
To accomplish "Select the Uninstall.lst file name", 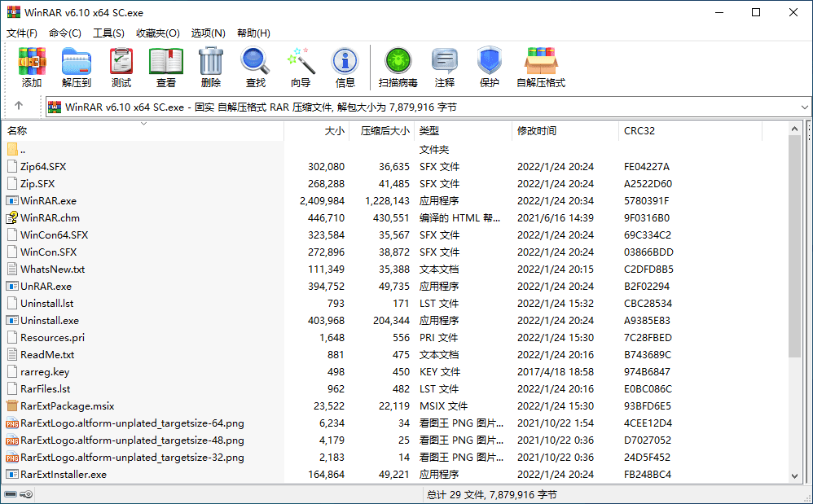I will click(46, 303).
